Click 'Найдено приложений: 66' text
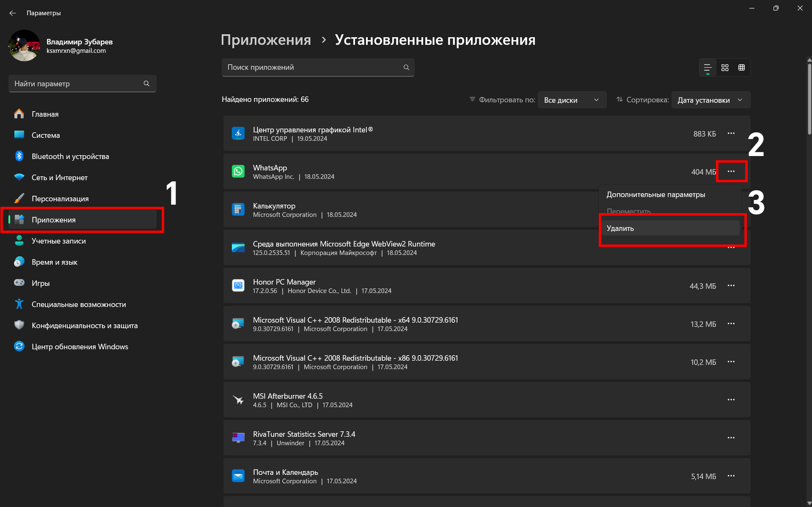812x507 pixels. pos(265,99)
